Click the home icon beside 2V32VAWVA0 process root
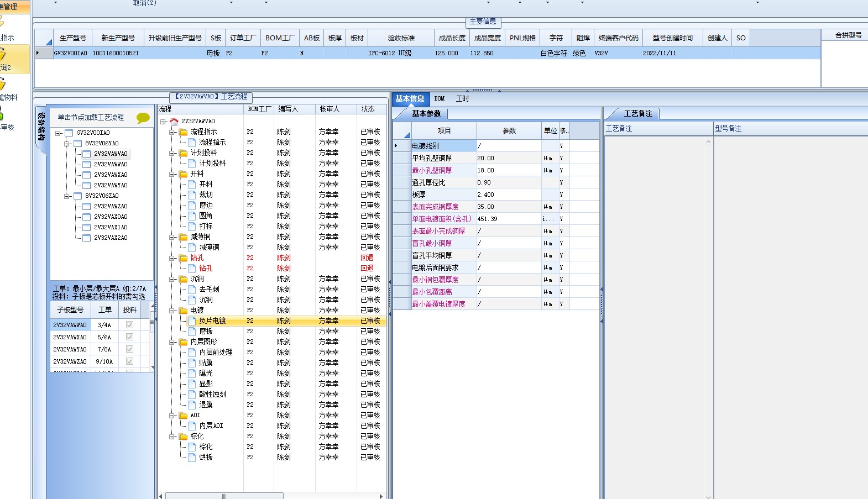Screen dimensions: 868x499 click(174, 121)
